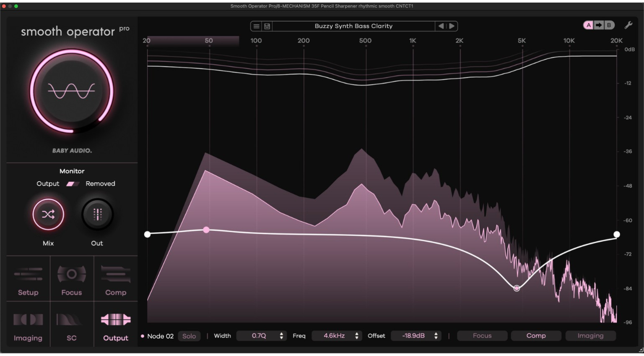644x356 pixels.
Task: Enable Solo for Node 02
Action: (190, 336)
